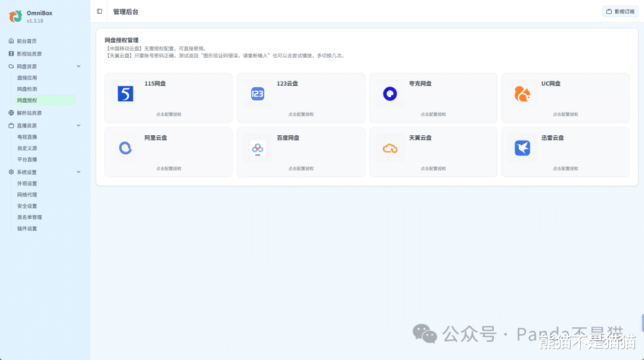Viewport: 644px width, 360px height.
Task: Click the 阿里云盘 card title
Action: coord(156,138)
